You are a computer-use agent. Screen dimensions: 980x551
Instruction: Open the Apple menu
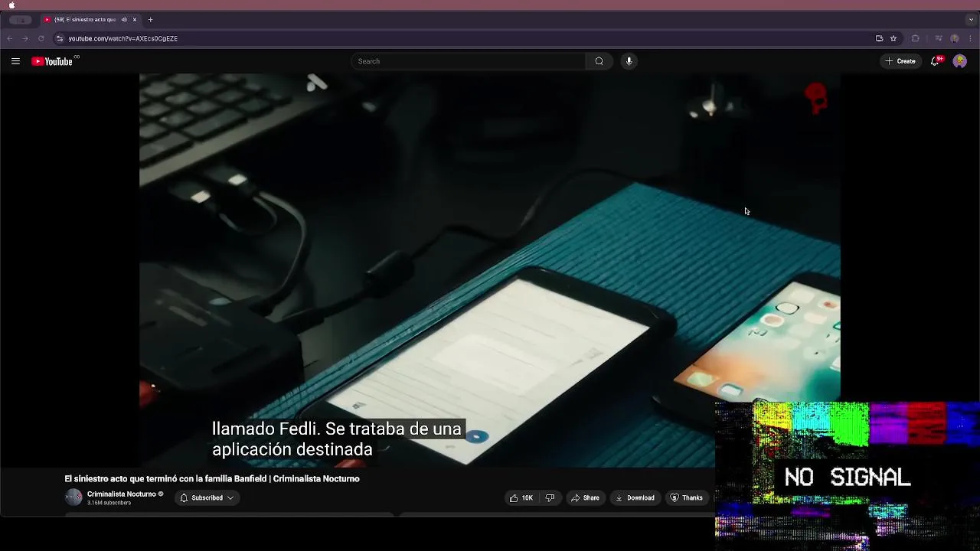pos(11,5)
